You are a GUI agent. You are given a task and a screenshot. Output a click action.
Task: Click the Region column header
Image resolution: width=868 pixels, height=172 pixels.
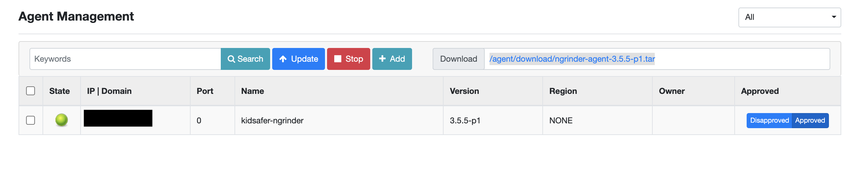coord(563,91)
